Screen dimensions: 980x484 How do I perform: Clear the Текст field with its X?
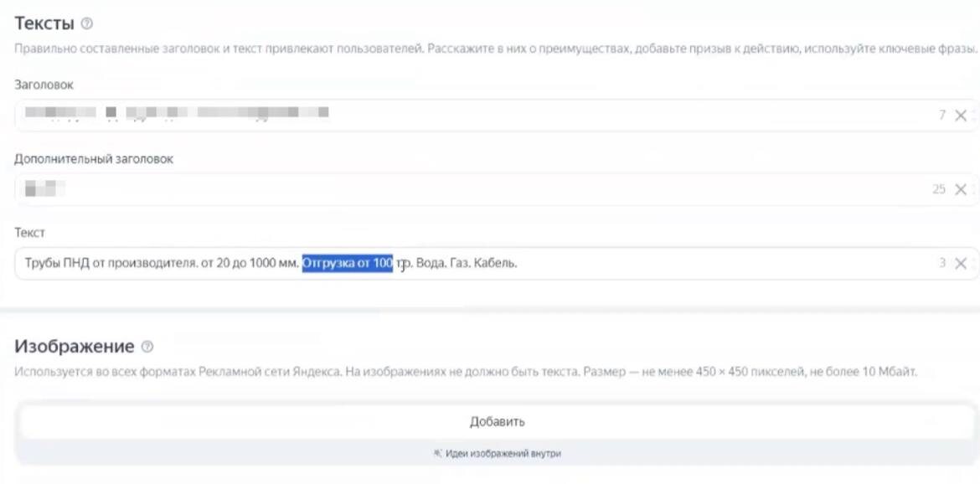coord(961,264)
